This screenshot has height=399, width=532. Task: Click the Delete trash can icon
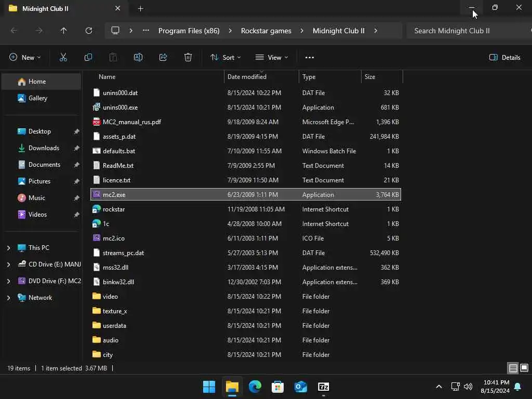point(188,57)
